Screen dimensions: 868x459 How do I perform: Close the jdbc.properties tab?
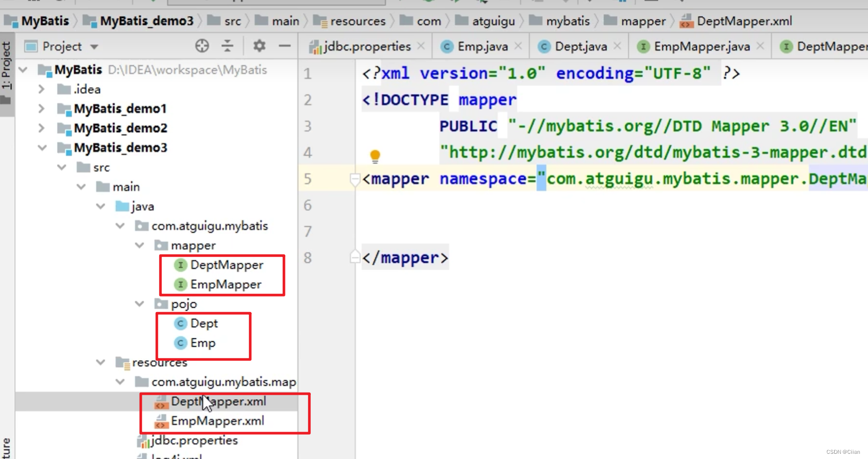point(421,46)
